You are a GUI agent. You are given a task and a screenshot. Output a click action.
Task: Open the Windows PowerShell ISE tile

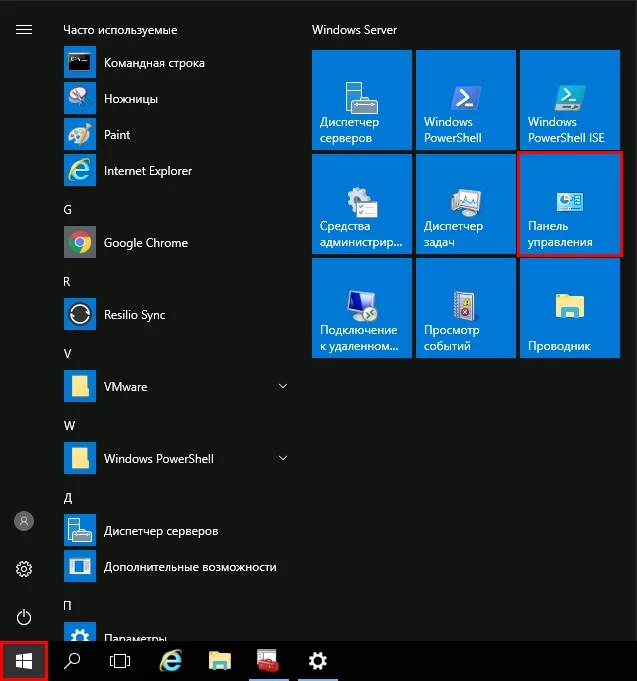[569, 100]
